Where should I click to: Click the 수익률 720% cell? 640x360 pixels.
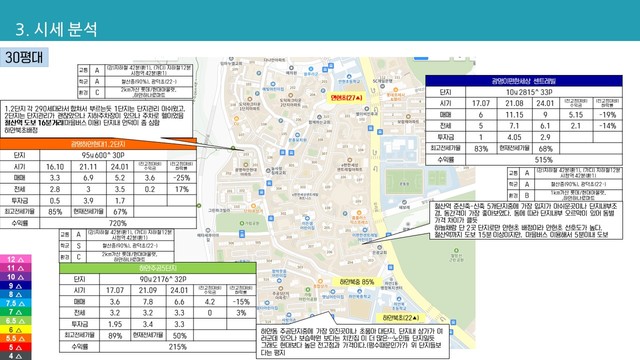(118, 223)
